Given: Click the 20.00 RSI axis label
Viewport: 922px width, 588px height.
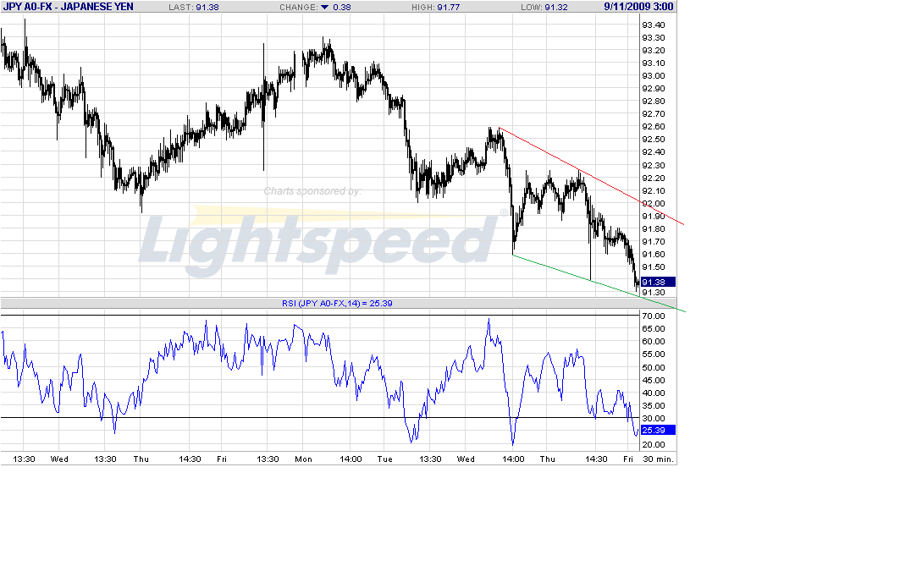Looking at the screenshot, I should pyautogui.click(x=654, y=445).
